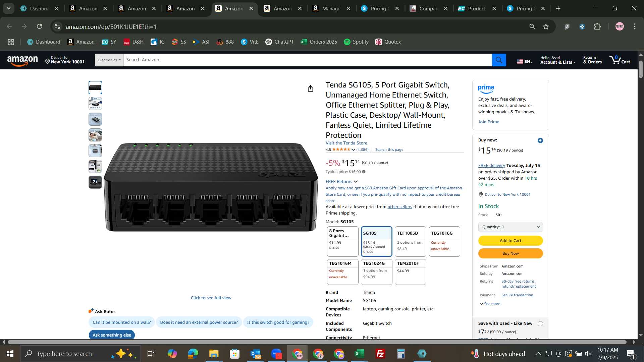Open the Chrome profile avatar
This screenshot has height=362, width=644.
[x=620, y=26]
